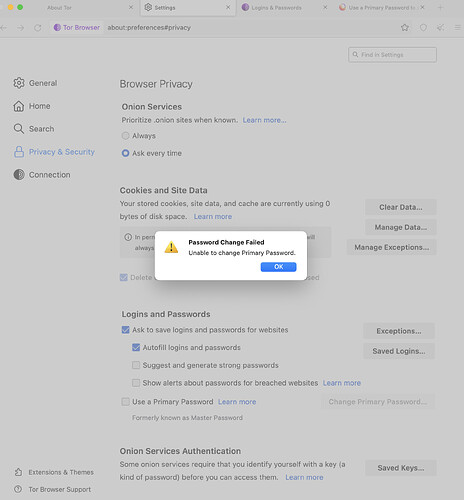Toggle Ask to save logins and passwords checkbox
Image resolution: width=464 pixels, height=500 pixels.
[125, 330]
